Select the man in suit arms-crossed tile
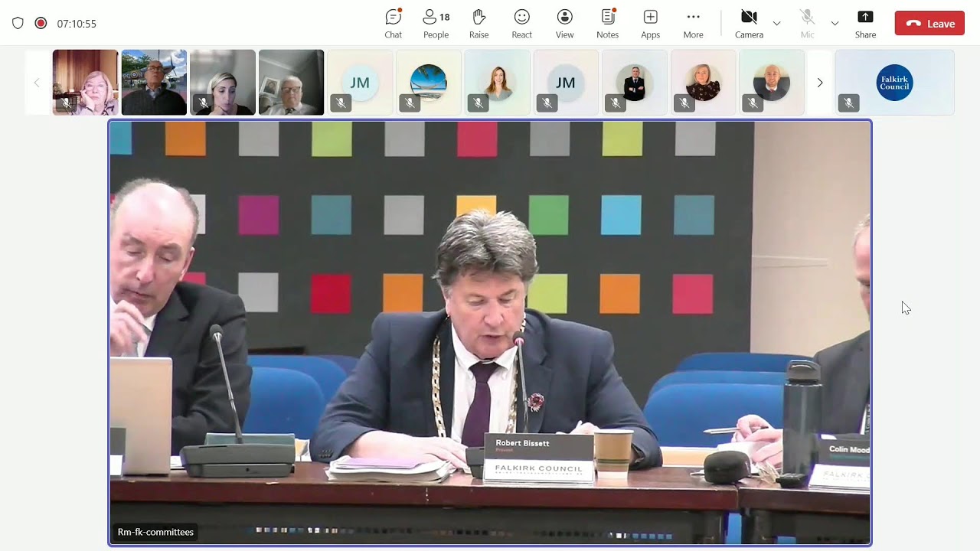Viewport: 980px width, 551px height. pyautogui.click(x=635, y=83)
